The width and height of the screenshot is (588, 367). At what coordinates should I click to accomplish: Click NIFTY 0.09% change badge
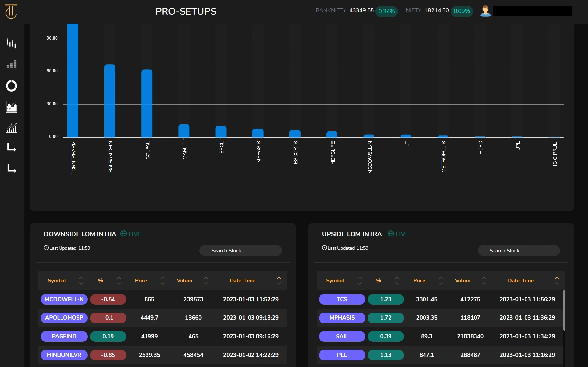point(462,11)
